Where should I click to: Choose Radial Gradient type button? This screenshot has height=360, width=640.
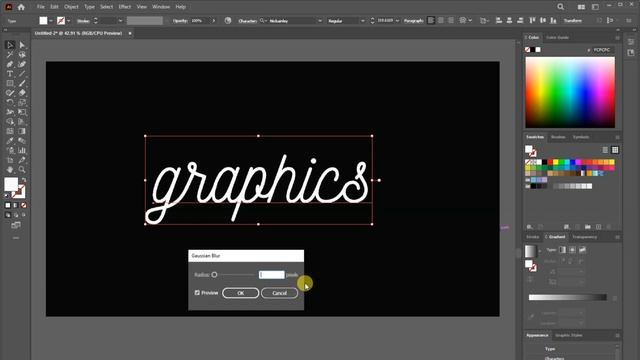tap(572, 249)
